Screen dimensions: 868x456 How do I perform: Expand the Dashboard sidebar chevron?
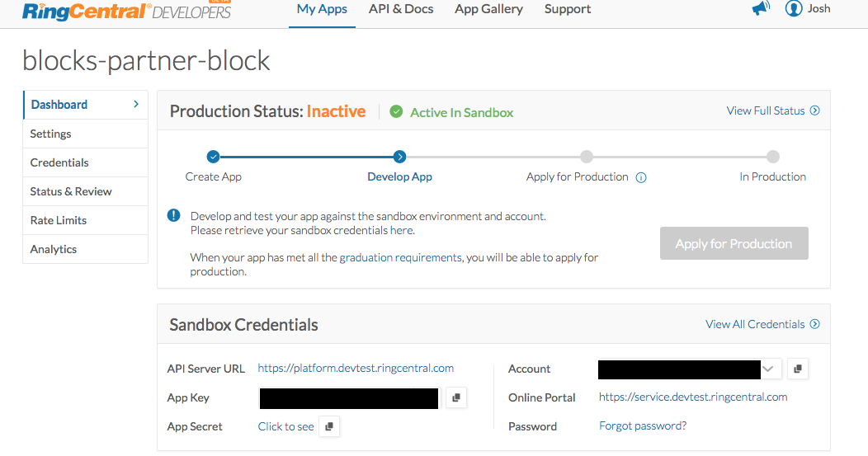pos(136,105)
